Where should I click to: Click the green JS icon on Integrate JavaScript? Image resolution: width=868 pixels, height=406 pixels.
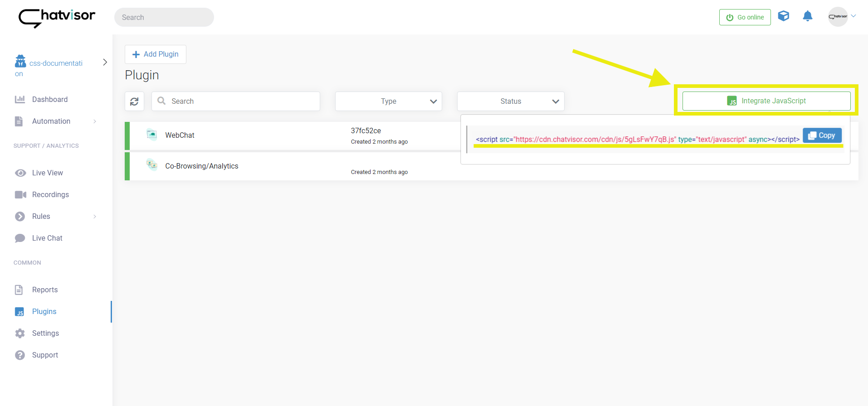click(732, 101)
